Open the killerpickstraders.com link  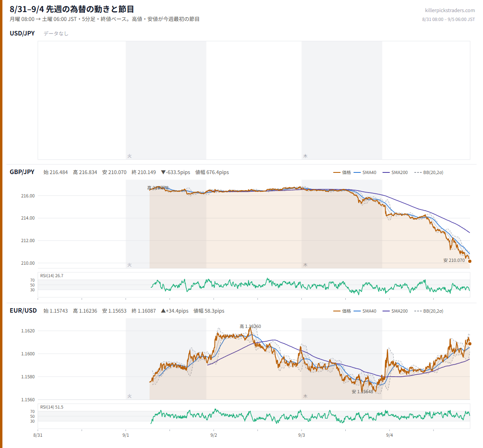pos(450,10)
